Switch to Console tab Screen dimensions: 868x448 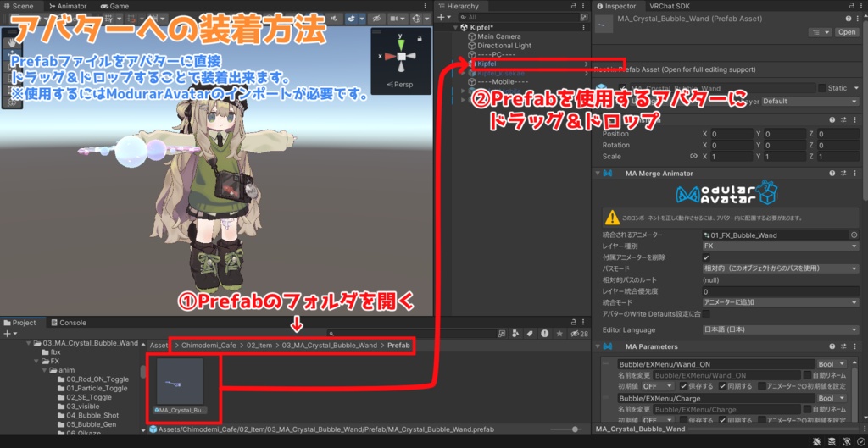pos(69,323)
